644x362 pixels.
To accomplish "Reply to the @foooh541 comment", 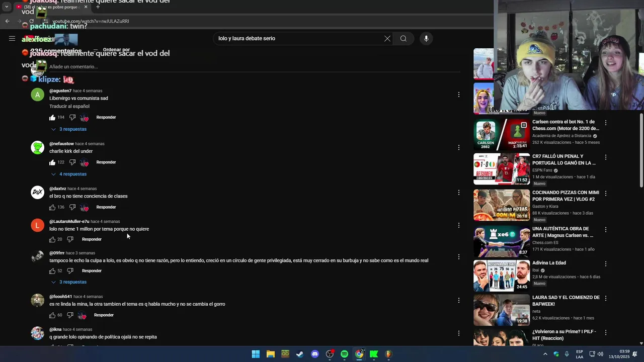I will pos(104,315).
